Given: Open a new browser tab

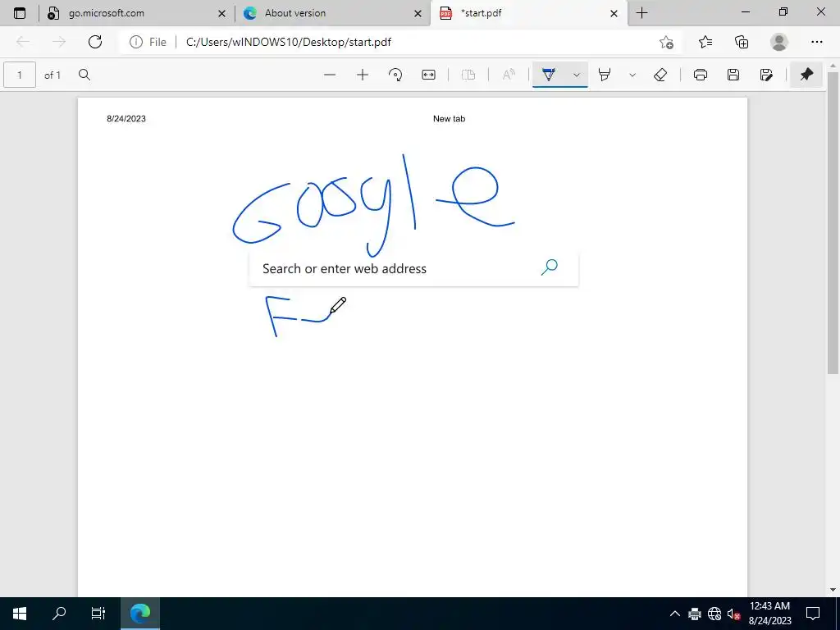Looking at the screenshot, I should (x=641, y=13).
